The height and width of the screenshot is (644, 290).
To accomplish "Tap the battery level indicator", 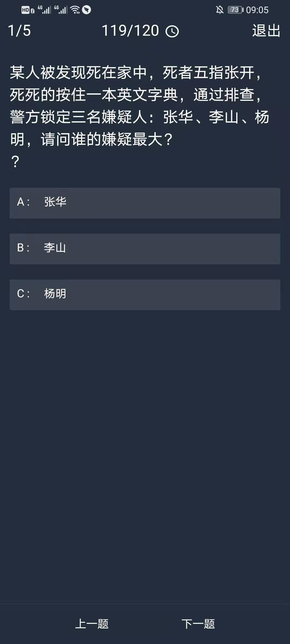I will [x=235, y=10].
